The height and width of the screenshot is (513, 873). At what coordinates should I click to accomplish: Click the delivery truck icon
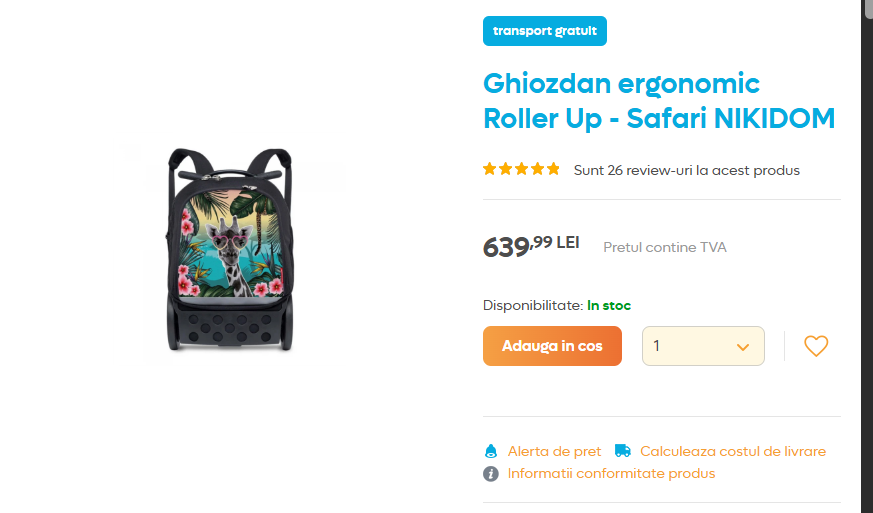[x=623, y=451]
